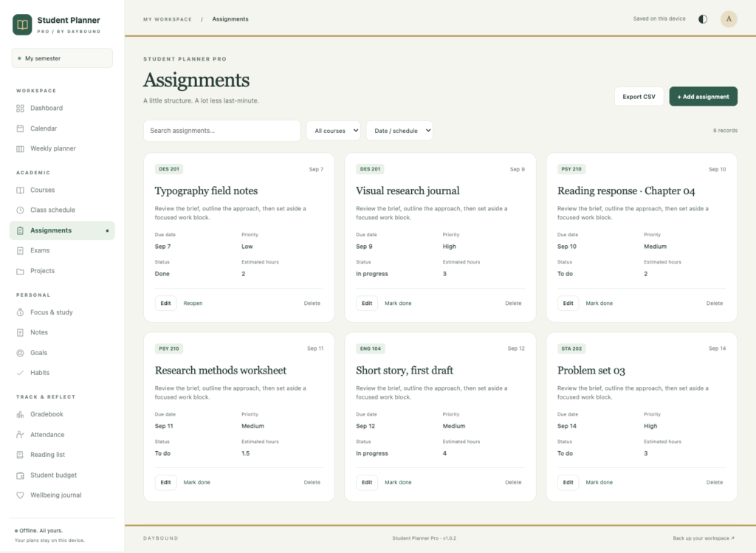756x553 pixels.
Task: Click the + Add assignment button
Action: 703,97
